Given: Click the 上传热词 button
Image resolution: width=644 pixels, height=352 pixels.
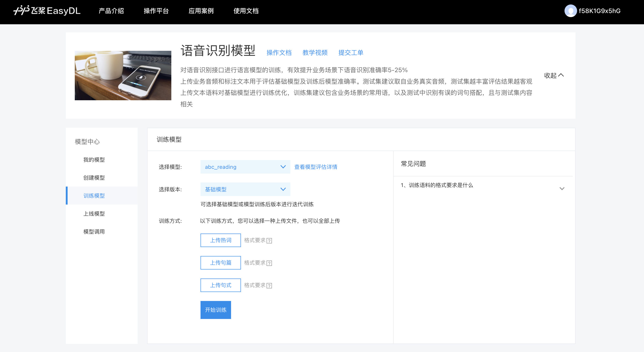Looking at the screenshot, I should [221, 240].
